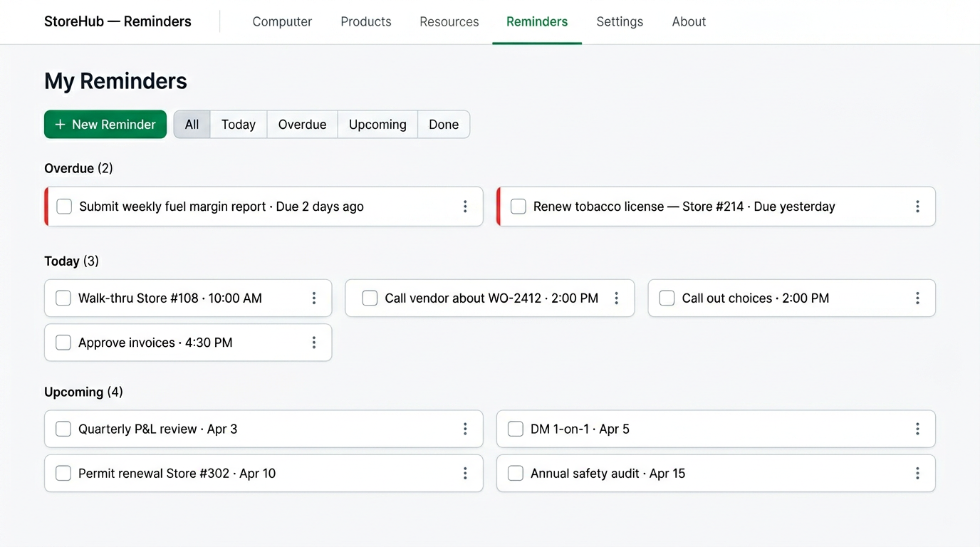
Task: Click text 'DM 1-on-1 · Apr 5'
Action: tap(580, 429)
